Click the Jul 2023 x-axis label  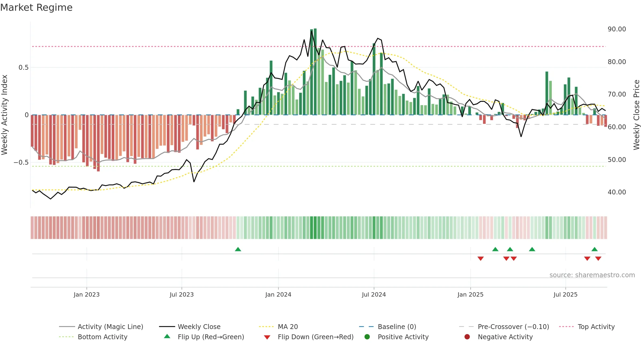(182, 294)
